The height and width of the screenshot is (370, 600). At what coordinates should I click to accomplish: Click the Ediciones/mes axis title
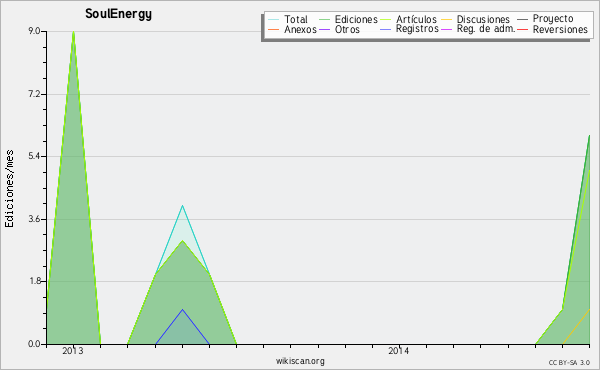coord(9,189)
